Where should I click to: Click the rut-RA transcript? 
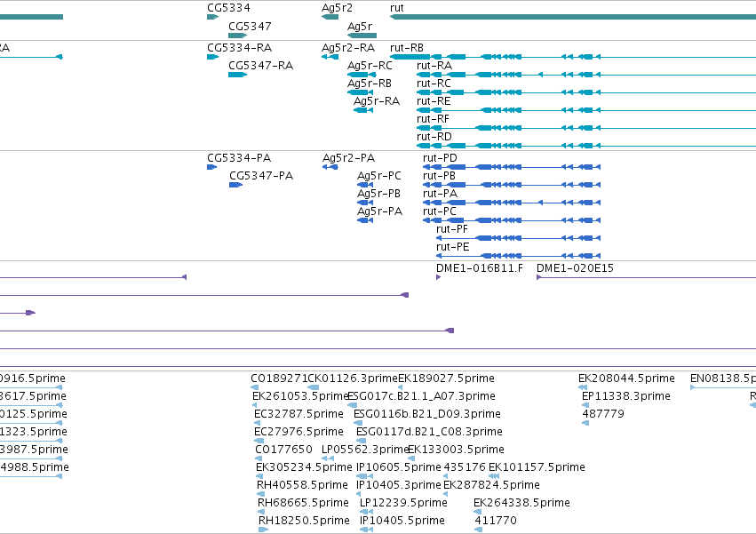pos(586,75)
